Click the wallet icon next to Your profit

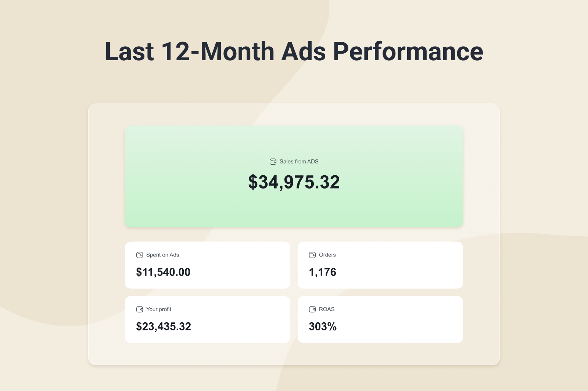140,309
